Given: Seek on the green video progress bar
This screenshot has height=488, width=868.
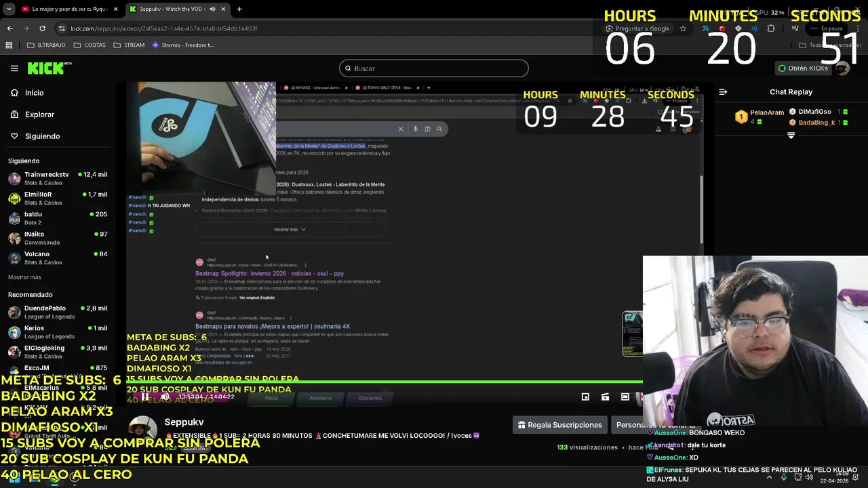Looking at the screenshot, I should pyautogui.click(x=384, y=382).
